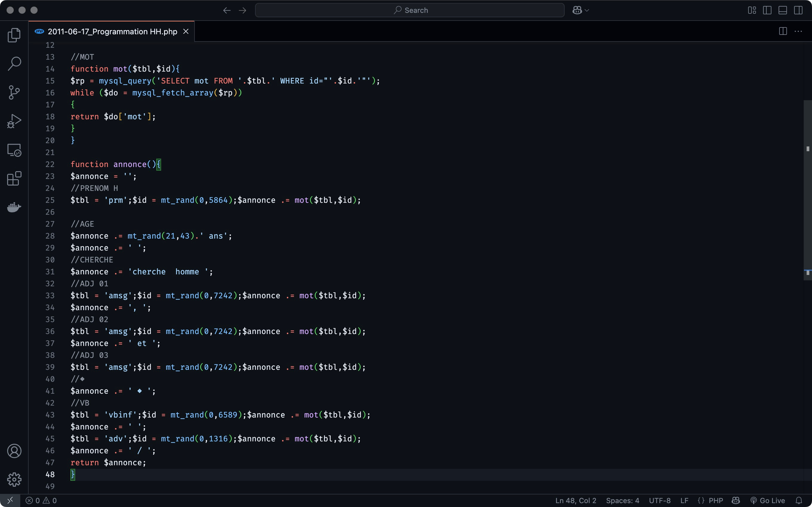
Task: Open the Docker view in the activity bar
Action: click(x=14, y=207)
